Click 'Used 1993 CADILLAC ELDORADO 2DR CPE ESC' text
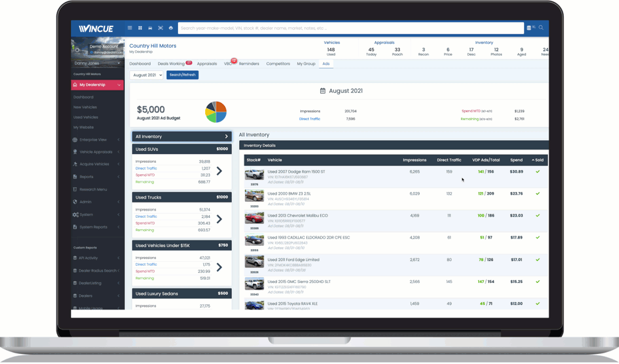The width and height of the screenshot is (619, 364). [309, 238]
